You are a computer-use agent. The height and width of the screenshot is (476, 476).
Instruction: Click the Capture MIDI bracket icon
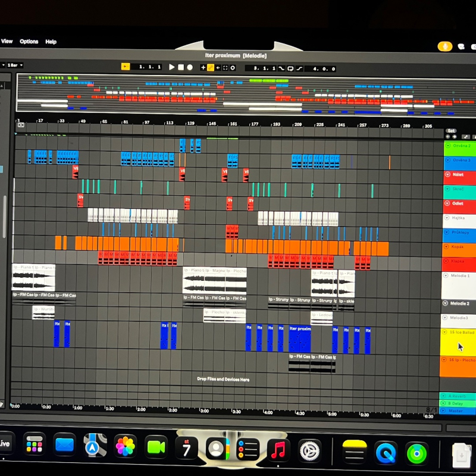(x=226, y=68)
